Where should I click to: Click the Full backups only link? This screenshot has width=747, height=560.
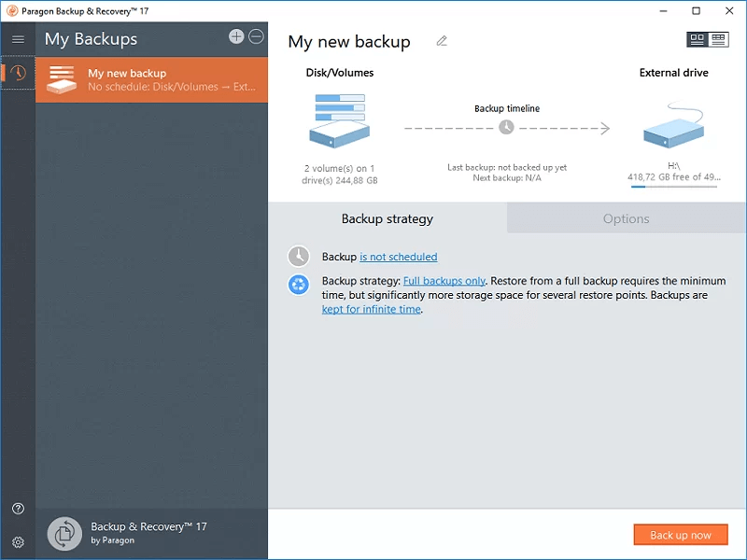click(x=444, y=280)
